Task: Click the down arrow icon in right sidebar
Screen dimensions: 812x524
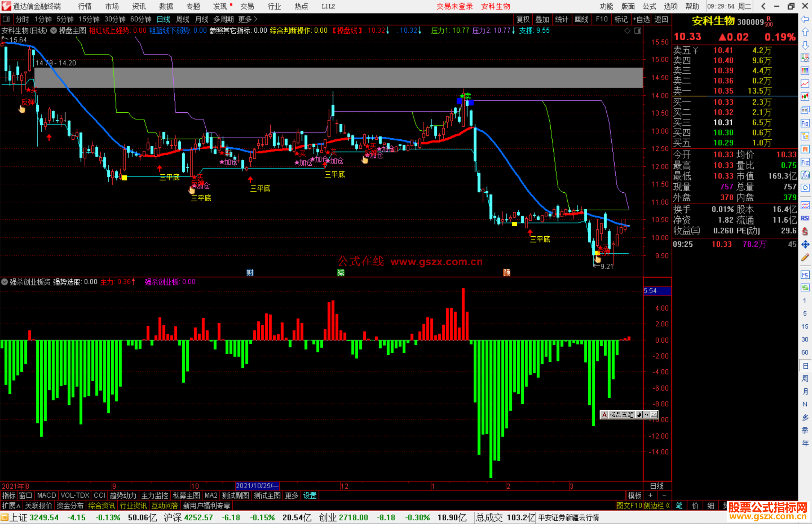Action: coord(805,45)
